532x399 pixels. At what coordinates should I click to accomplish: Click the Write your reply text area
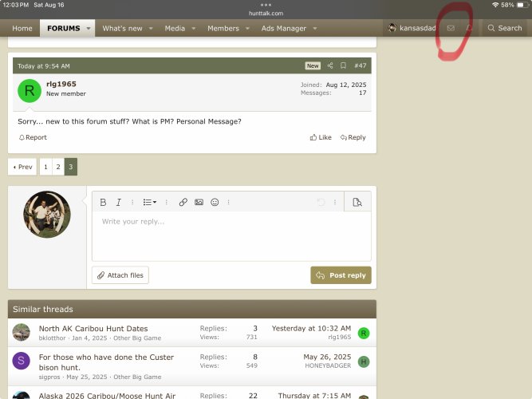[231, 236]
